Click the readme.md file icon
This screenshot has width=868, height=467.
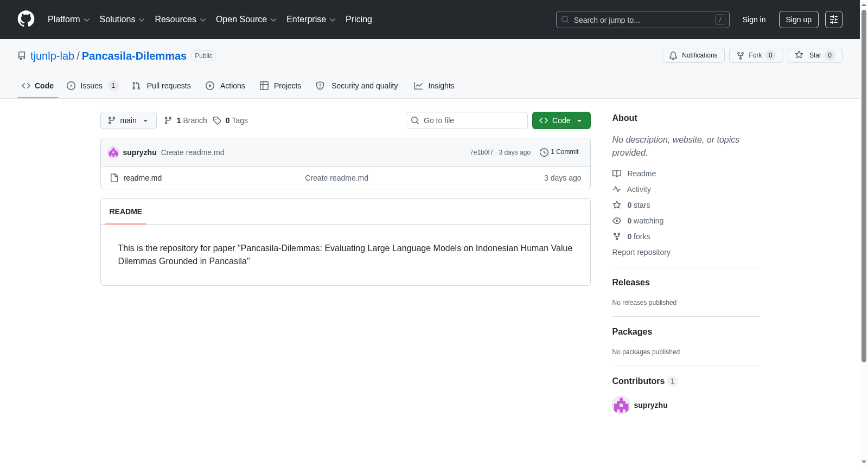(x=114, y=178)
